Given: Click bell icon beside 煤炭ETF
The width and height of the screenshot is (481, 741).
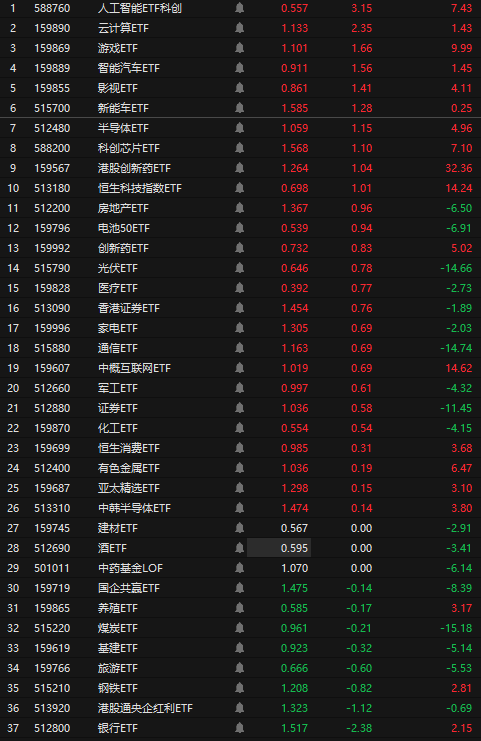Looking at the screenshot, I should [240, 628].
